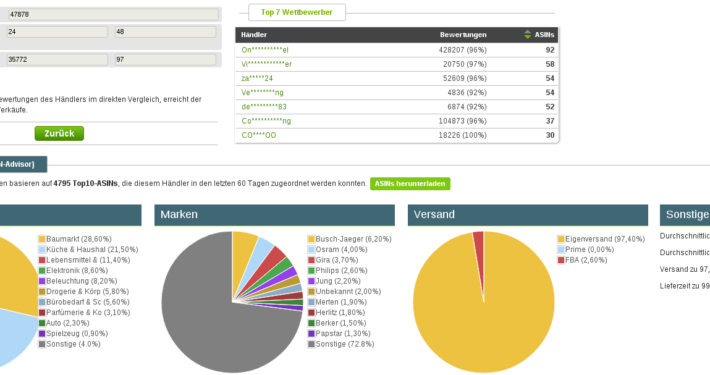Open the Top 7 Wettbewerber tab

click(x=297, y=12)
